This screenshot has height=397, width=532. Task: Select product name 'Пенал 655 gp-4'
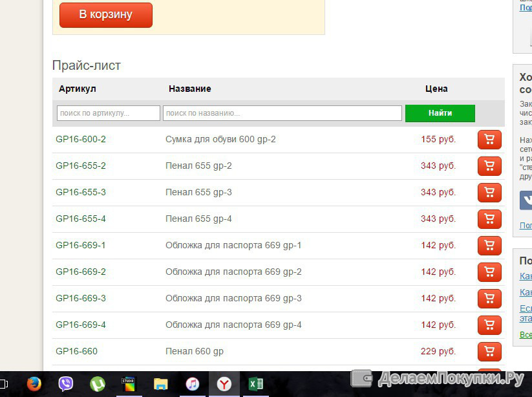198,219
